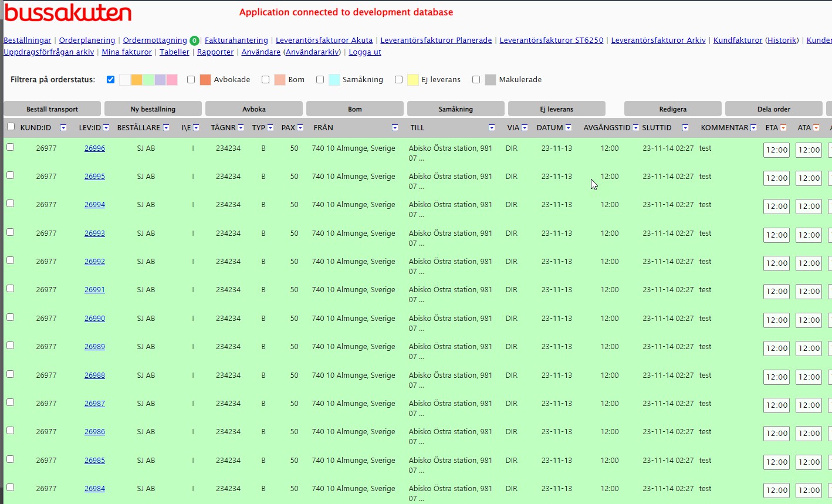Open Leverantörsfakturor ST6250 page
The image size is (832, 504).
pyautogui.click(x=552, y=40)
